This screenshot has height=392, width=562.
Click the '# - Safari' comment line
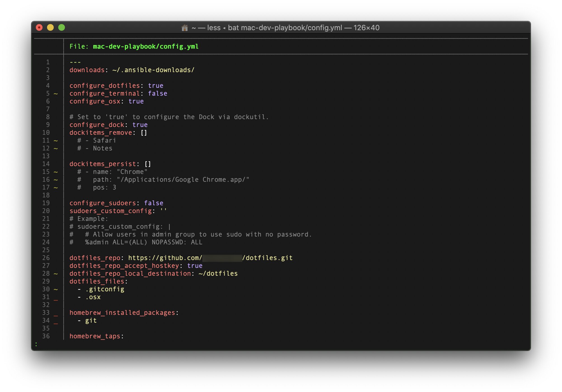click(x=97, y=140)
